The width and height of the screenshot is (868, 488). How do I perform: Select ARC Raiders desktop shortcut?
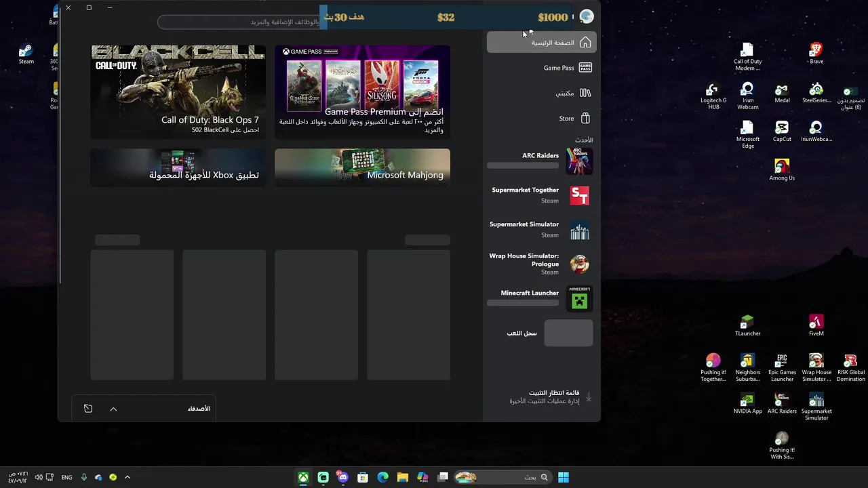pyautogui.click(x=782, y=403)
